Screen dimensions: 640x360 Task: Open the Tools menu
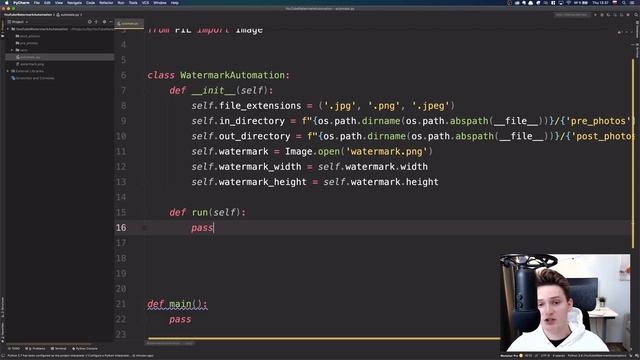point(133,3)
